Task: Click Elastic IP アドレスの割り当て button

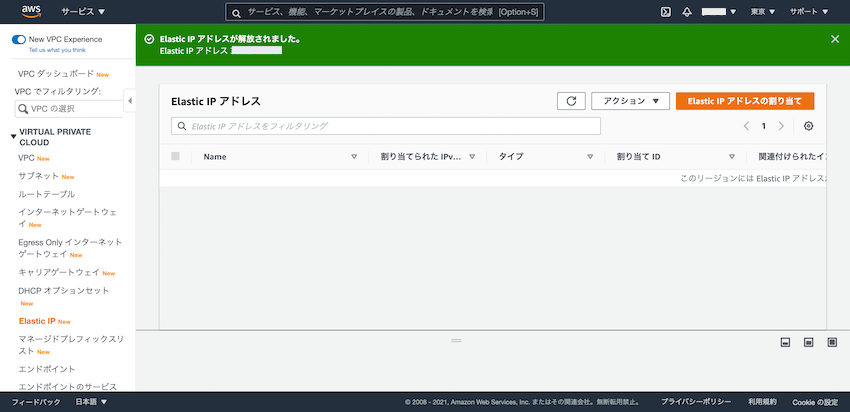Action: [745, 101]
